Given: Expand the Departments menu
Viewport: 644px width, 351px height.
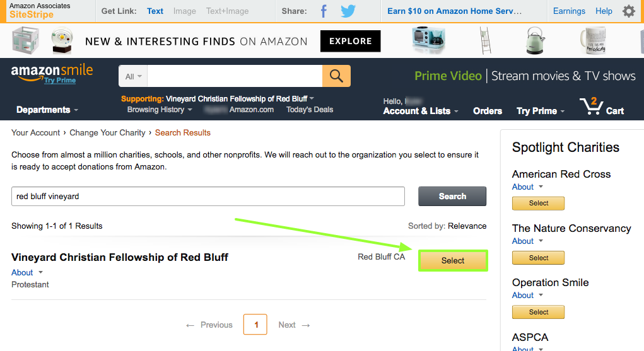Looking at the screenshot, I should (x=47, y=110).
